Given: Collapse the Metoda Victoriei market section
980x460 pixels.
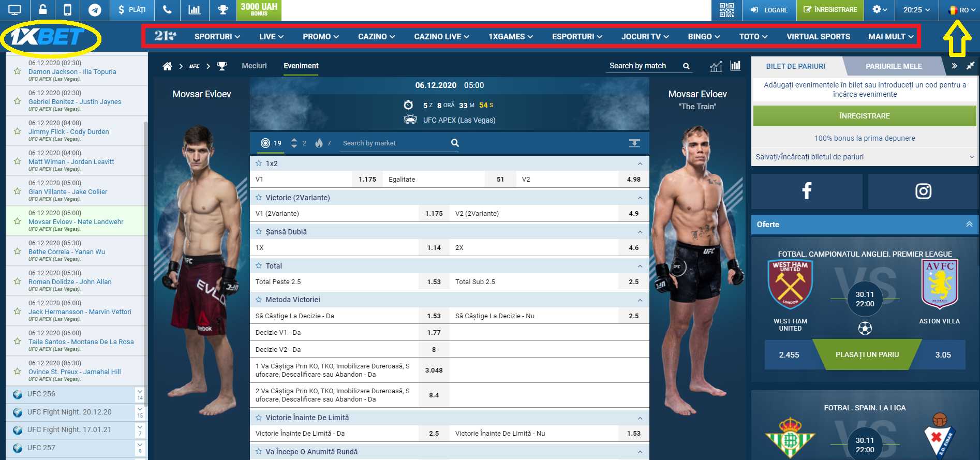Looking at the screenshot, I should coord(640,300).
